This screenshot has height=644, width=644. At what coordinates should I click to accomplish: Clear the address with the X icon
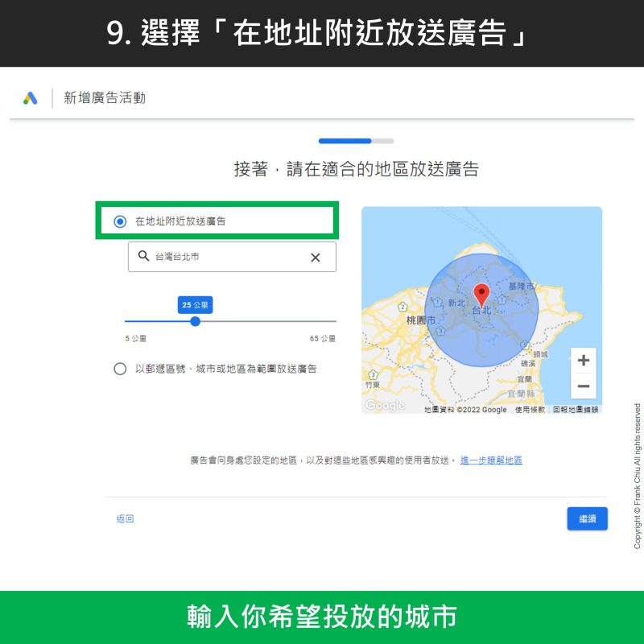[316, 257]
